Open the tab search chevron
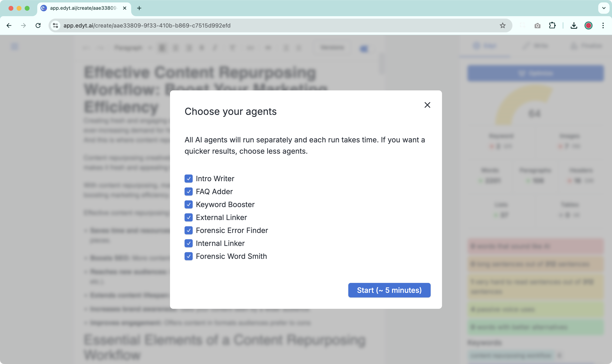 pyautogui.click(x=603, y=8)
